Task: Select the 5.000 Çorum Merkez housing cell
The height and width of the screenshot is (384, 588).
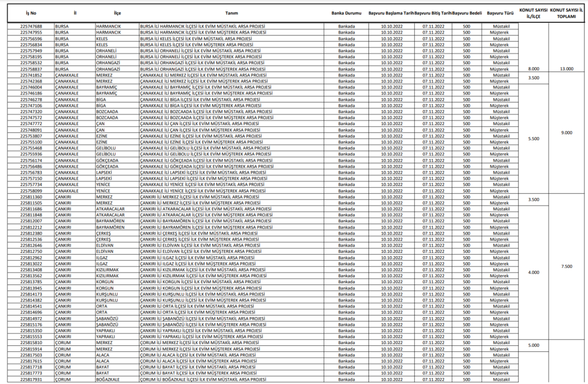Action: click(533, 345)
